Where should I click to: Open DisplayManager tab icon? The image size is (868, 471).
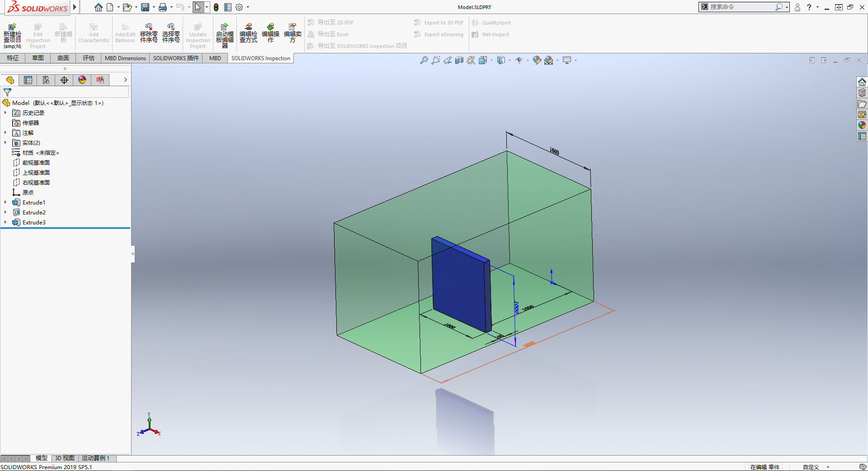point(82,80)
